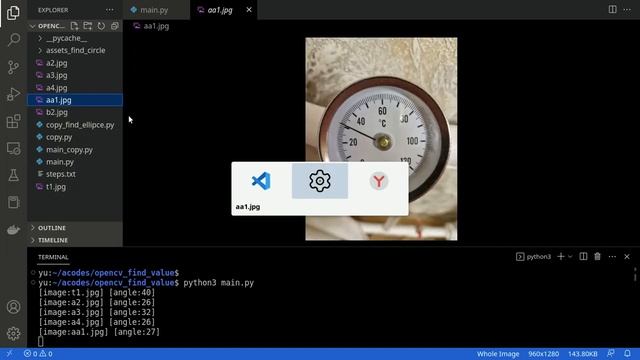Click the notifications bell in status bar
This screenshot has width=640, height=360.
coord(627,353)
